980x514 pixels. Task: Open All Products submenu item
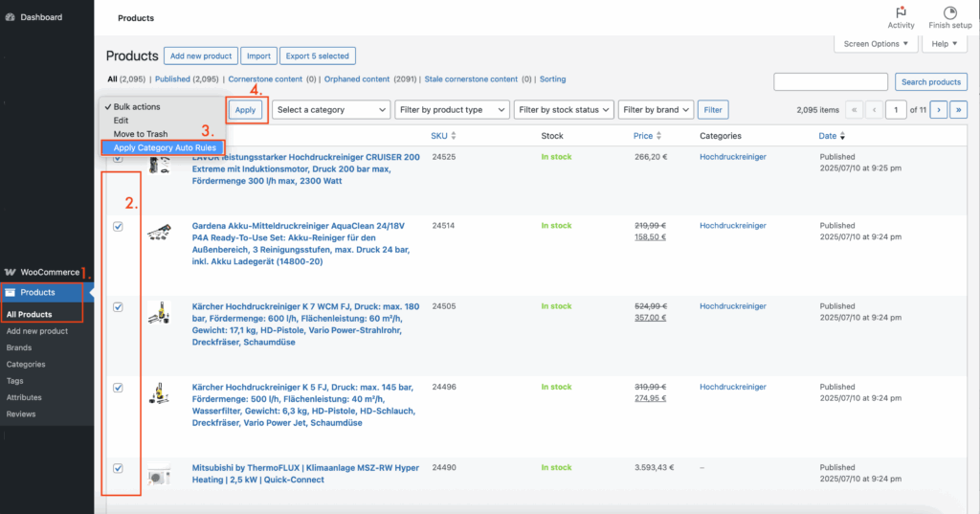30,315
